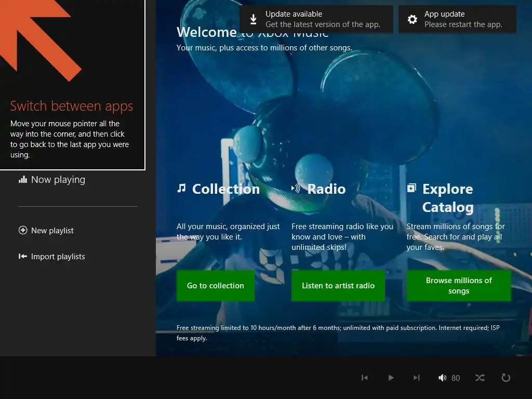This screenshot has height=399, width=532.
Task: Skip to next track
Action: 417,378
